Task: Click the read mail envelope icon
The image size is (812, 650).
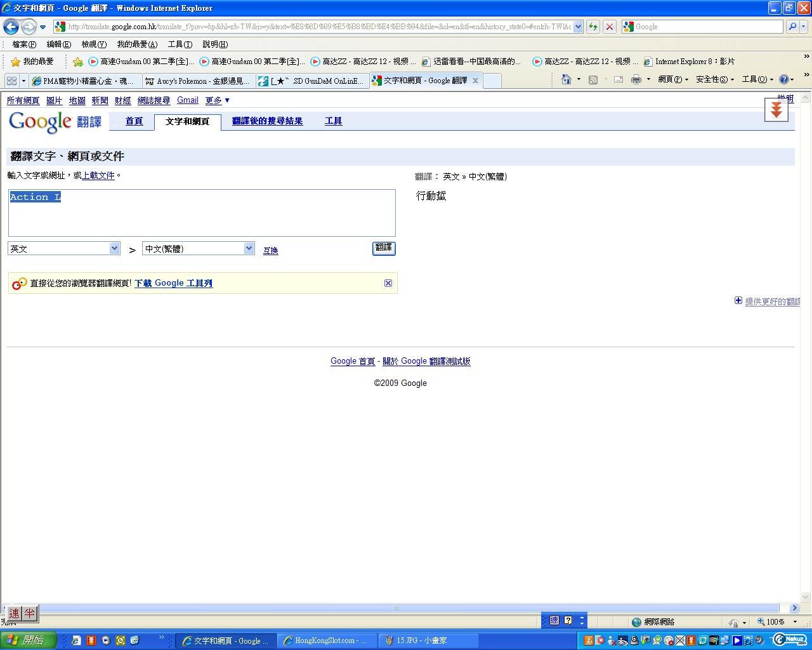Action: [618, 79]
